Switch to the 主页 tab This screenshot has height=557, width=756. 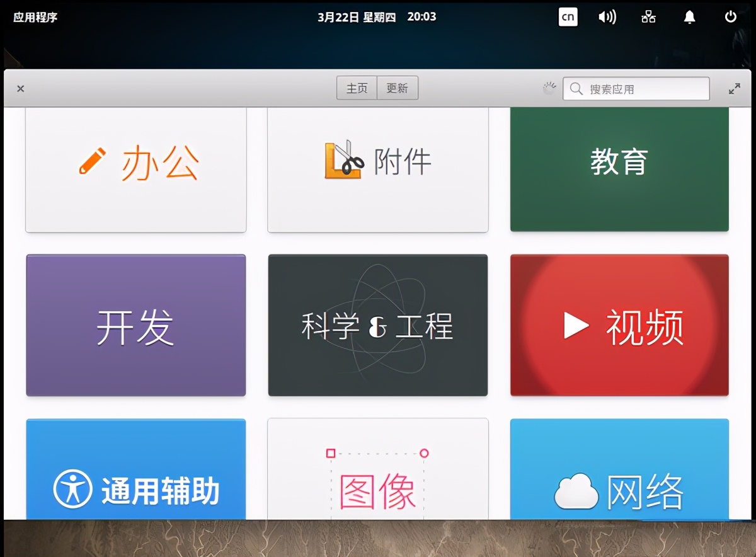pos(357,88)
